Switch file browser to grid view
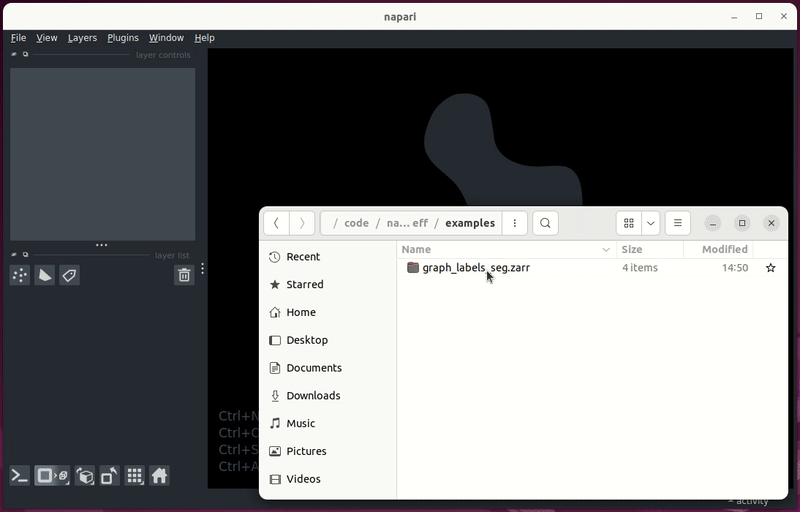Image resolution: width=800 pixels, height=512 pixels. (629, 223)
